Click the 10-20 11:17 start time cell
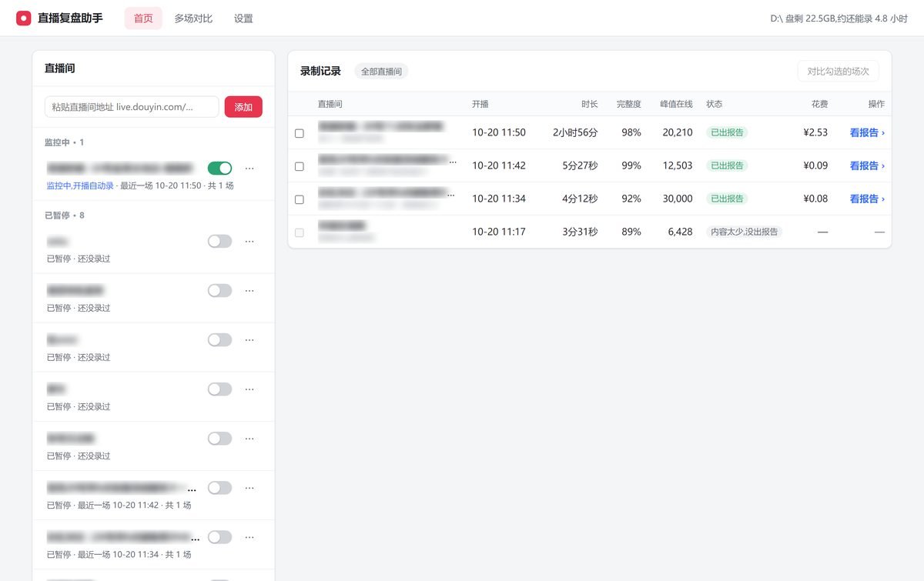This screenshot has width=924, height=581. [x=499, y=232]
